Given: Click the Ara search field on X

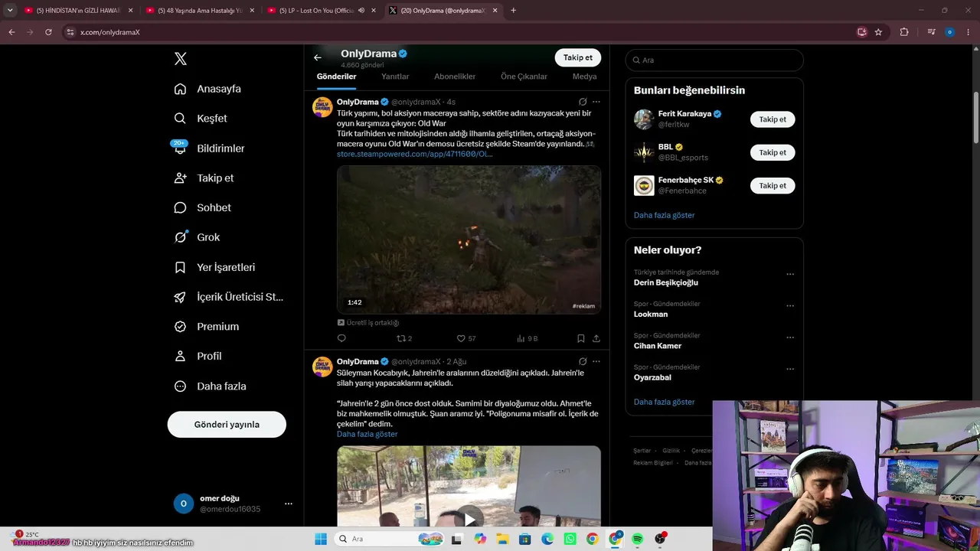Looking at the screenshot, I should (x=714, y=60).
